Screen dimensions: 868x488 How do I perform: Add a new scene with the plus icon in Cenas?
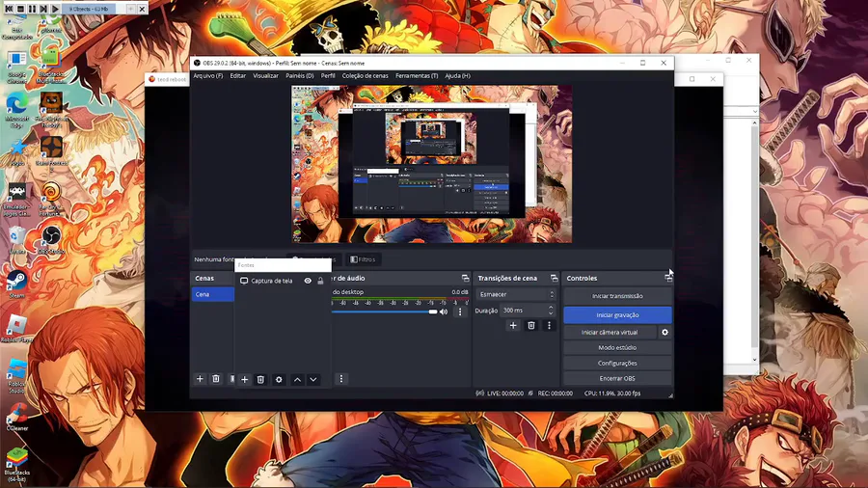pos(200,379)
